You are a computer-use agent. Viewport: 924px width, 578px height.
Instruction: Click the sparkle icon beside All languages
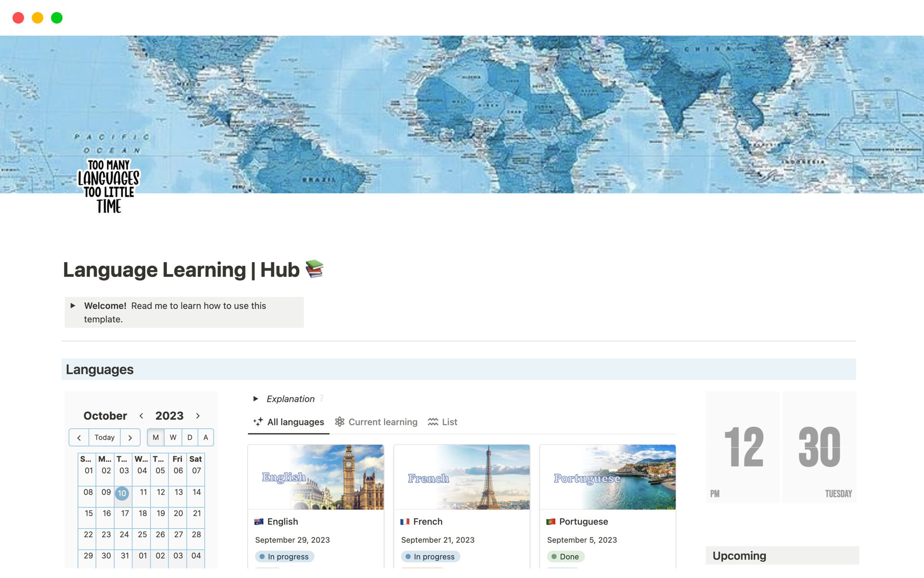tap(258, 421)
